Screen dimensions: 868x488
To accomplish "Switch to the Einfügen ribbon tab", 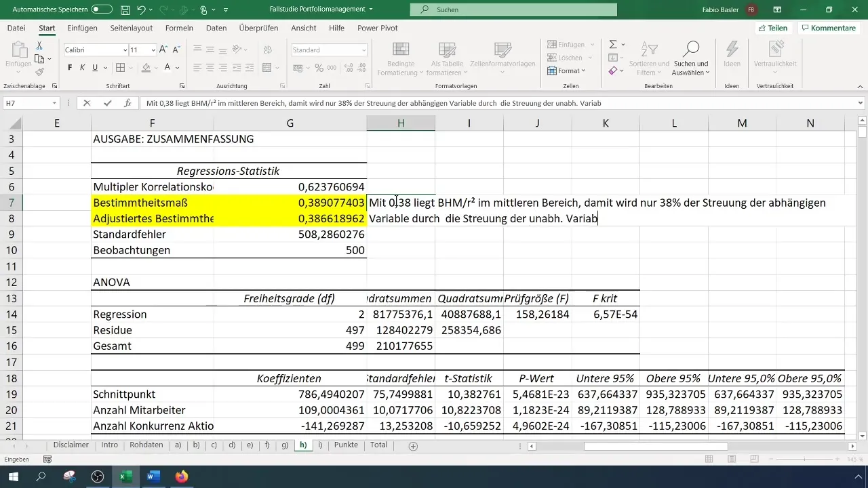I will pyautogui.click(x=82, y=28).
